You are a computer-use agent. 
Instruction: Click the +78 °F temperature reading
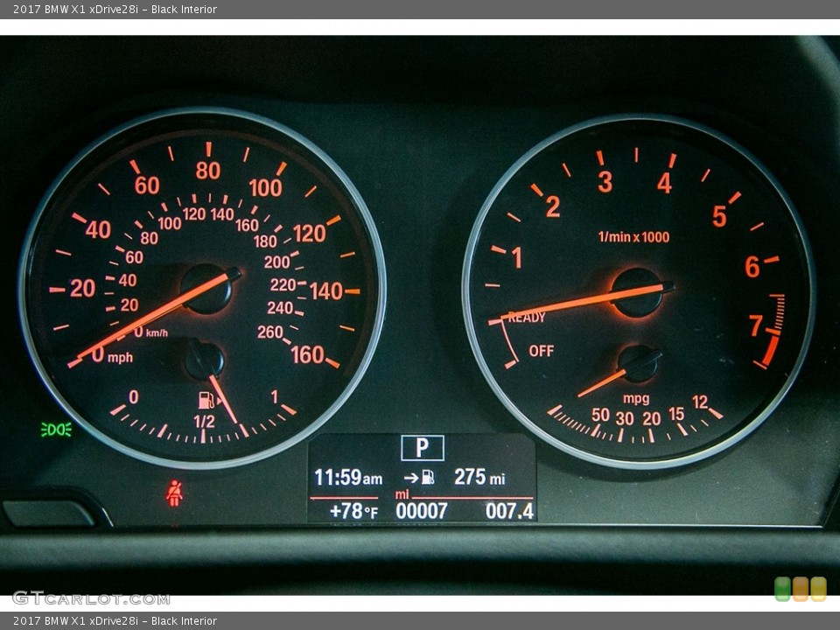353,511
